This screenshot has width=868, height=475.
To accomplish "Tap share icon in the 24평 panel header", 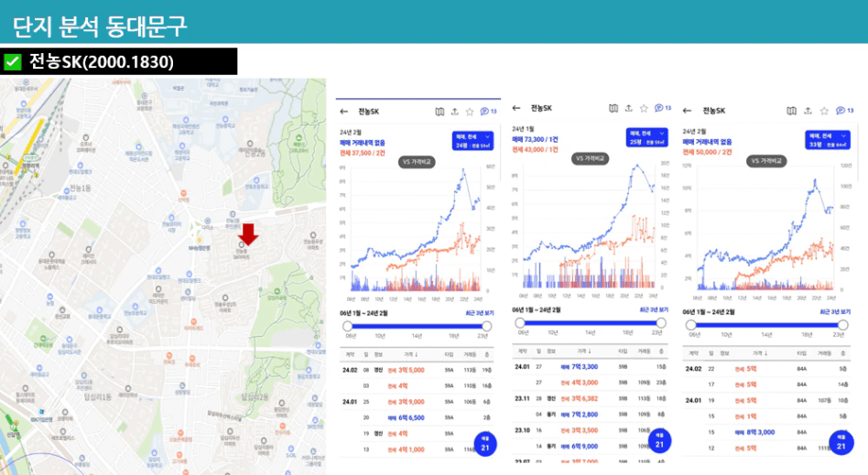I will pos(454,112).
